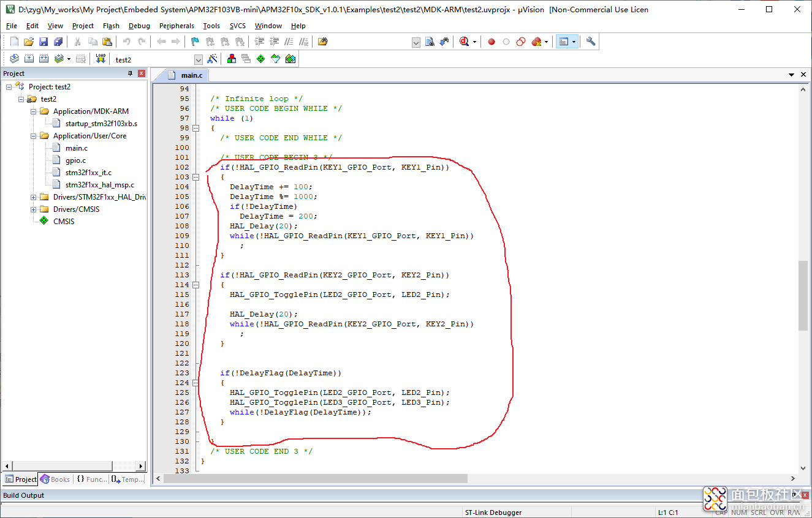The width and height of the screenshot is (812, 518).
Task: Select startup_stm32f103xb.s in the project tree
Action: tap(101, 124)
